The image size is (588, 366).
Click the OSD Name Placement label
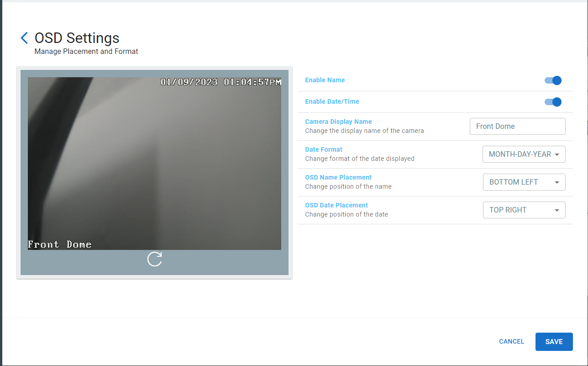(x=338, y=177)
